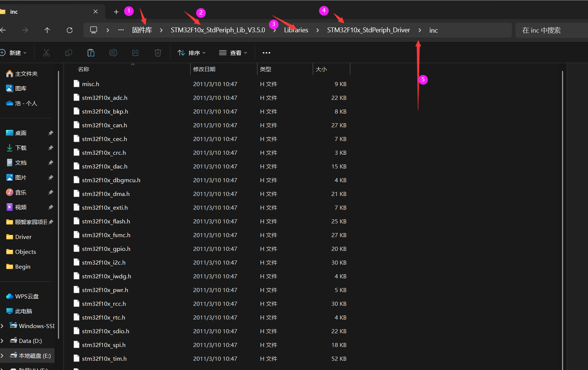Expand the 本地磁盘 (E:) drive node
The image size is (588, 370).
(2, 356)
